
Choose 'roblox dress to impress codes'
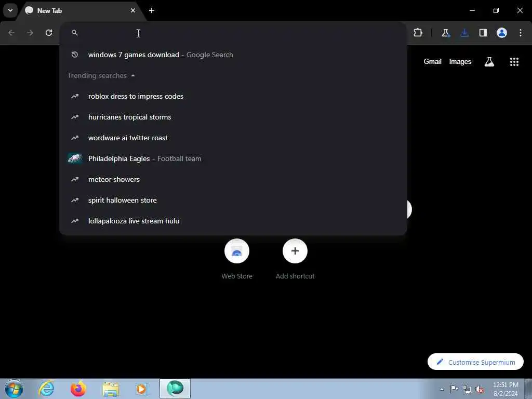click(233, 96)
